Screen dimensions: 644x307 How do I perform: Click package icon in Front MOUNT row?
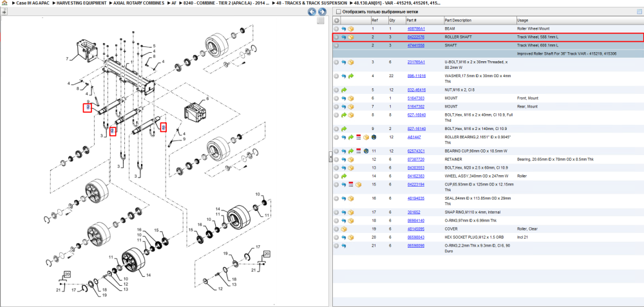[351, 98]
